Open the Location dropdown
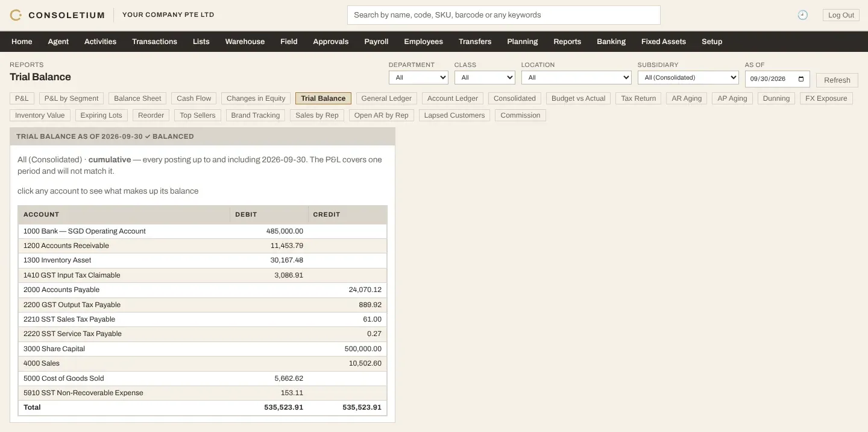The width and height of the screenshot is (868, 432). [576, 77]
